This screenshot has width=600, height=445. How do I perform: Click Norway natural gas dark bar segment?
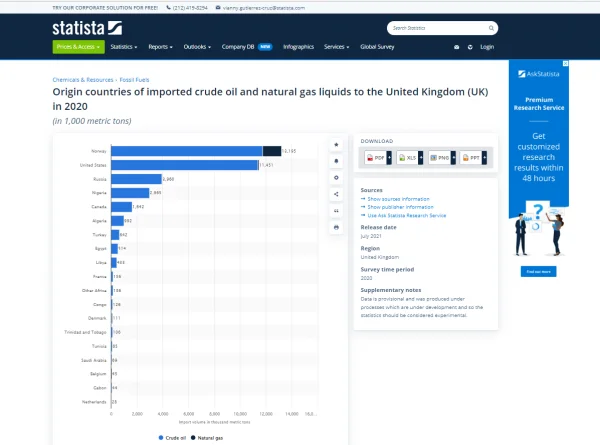pyautogui.click(x=272, y=151)
